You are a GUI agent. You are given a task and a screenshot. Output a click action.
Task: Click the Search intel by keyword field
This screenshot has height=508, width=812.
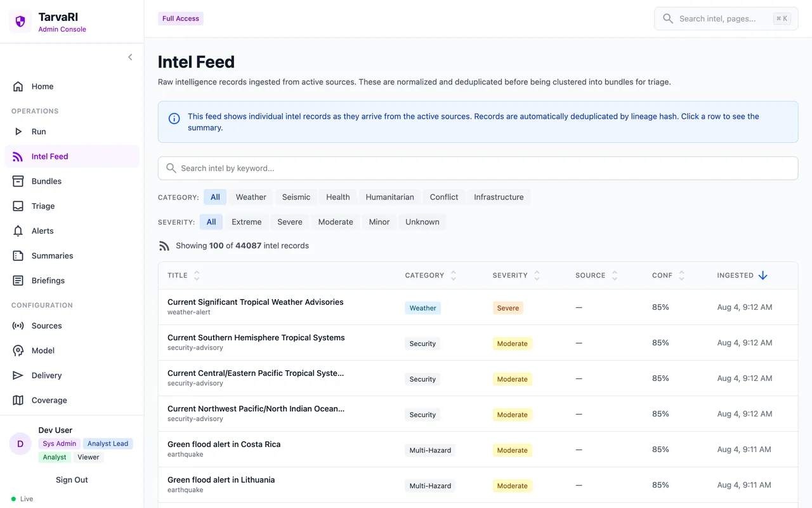(x=478, y=168)
